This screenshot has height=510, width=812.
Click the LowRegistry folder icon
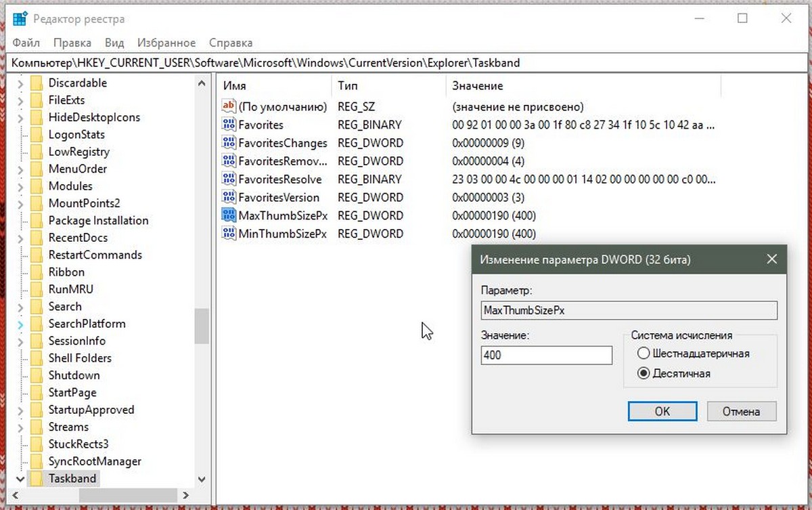coord(36,152)
